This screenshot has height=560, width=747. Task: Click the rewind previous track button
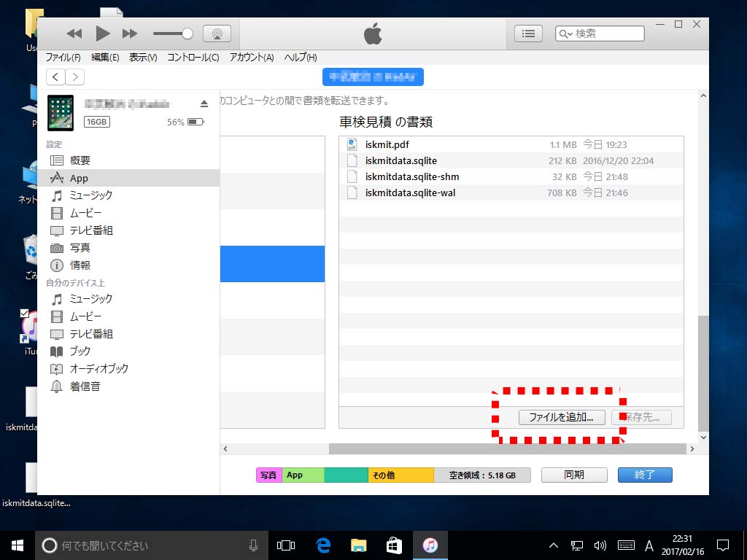[74, 34]
